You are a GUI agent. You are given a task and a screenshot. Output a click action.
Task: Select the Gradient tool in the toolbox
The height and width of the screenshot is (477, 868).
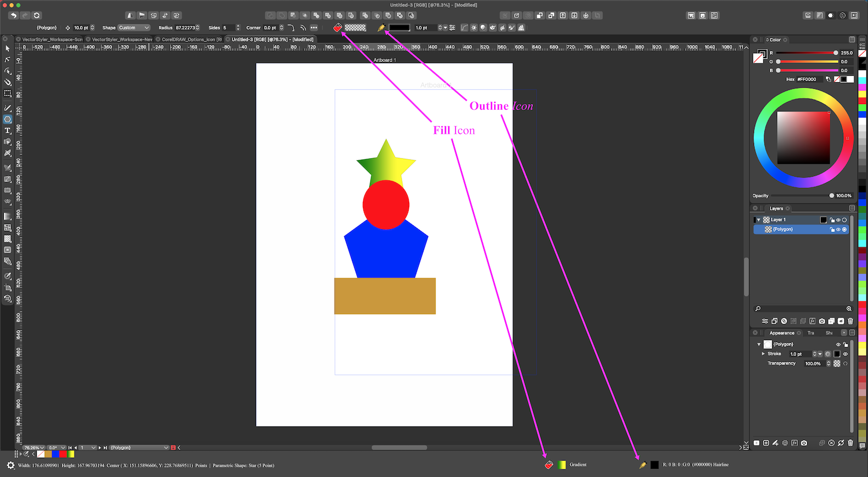[8, 217]
